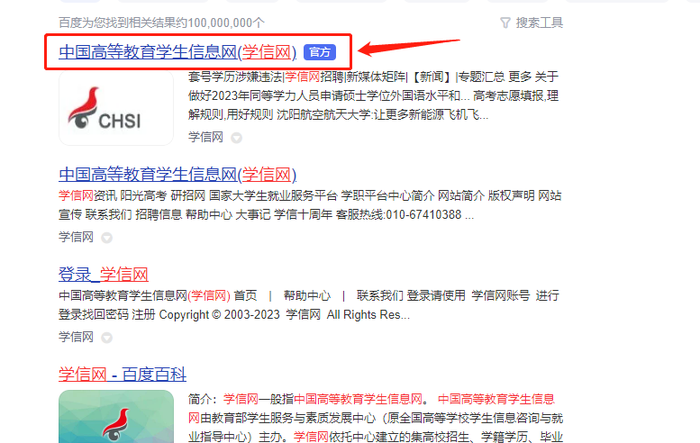Expand dropdown arrow beside 学信网 under first result
The width and height of the screenshot is (700, 443).
tap(237, 138)
